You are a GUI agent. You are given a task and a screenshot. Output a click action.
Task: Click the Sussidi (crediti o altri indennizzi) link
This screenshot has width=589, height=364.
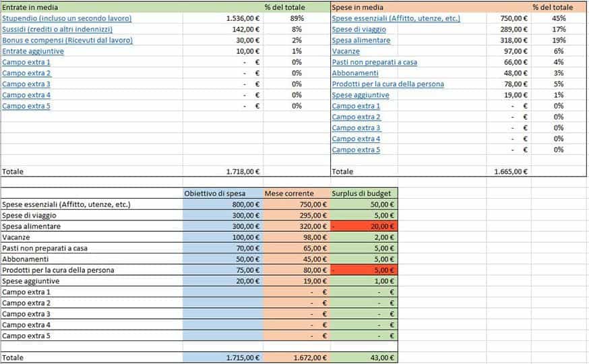tap(57, 30)
